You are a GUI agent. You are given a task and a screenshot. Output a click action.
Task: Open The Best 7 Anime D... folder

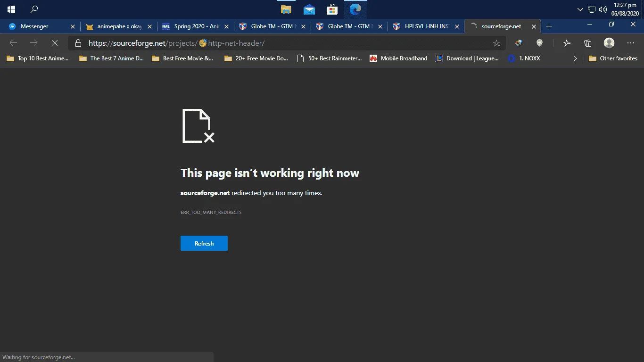click(x=112, y=58)
